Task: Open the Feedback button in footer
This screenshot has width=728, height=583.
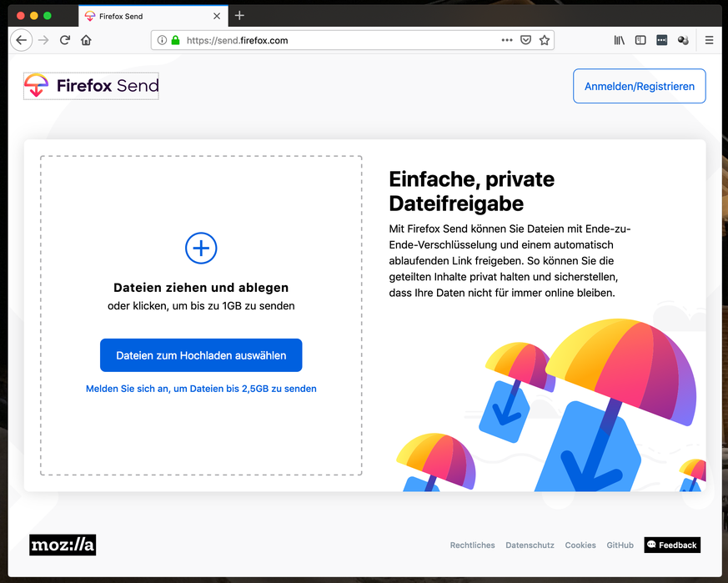Action: click(672, 545)
